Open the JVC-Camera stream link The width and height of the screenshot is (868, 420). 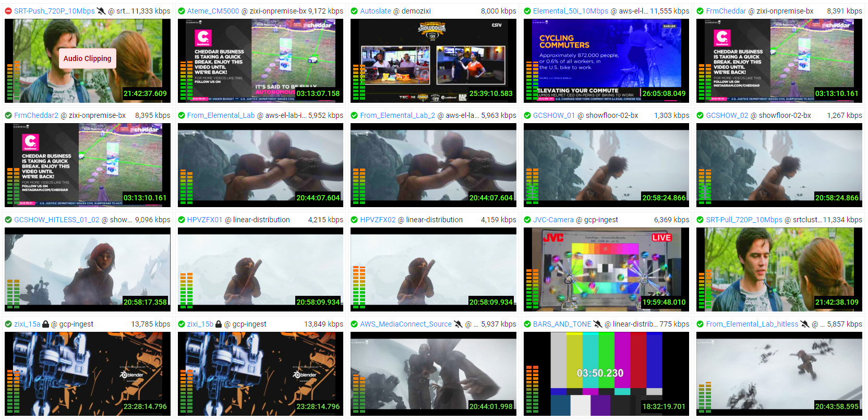(553, 220)
